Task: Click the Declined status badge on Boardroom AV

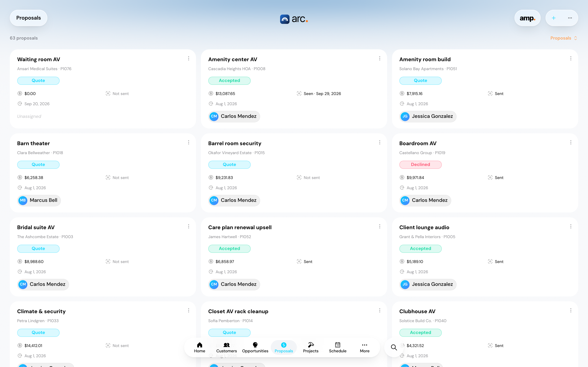Action: [x=420, y=165]
